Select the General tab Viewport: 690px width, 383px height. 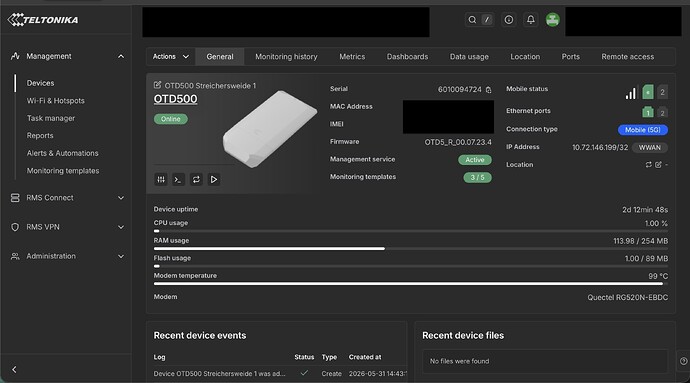[220, 56]
